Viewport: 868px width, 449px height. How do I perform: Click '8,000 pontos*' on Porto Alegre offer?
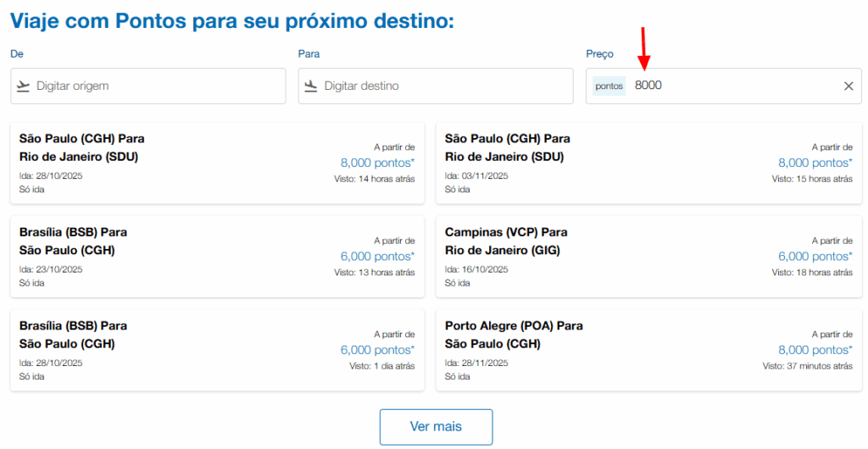click(815, 349)
